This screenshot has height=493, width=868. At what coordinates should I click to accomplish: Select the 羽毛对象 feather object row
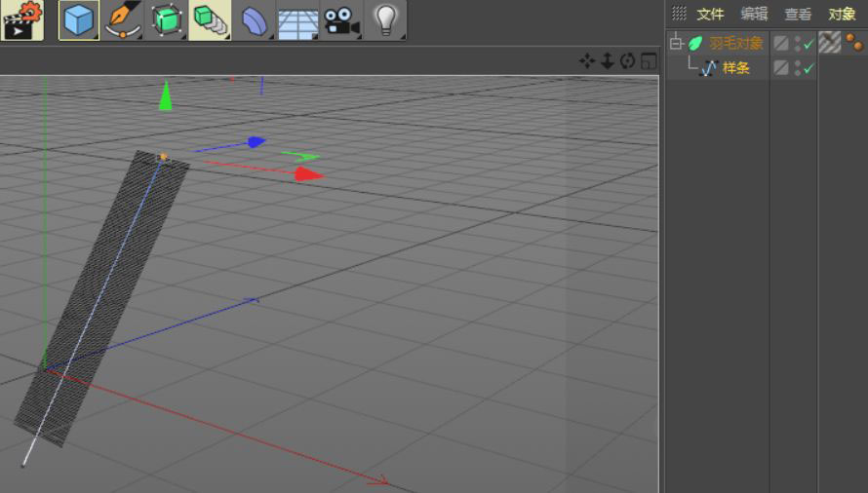[x=736, y=43]
